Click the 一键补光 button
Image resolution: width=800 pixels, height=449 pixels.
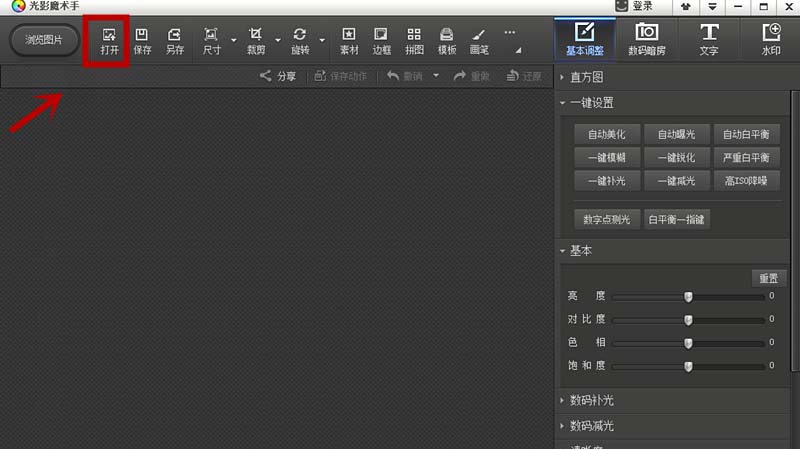tap(607, 181)
